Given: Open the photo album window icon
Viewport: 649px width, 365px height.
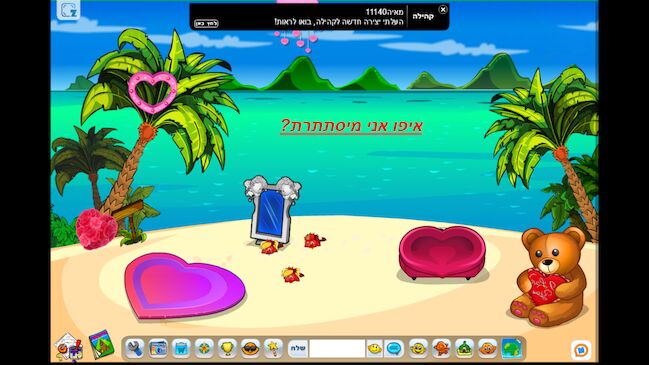Looking at the screenshot, I should click(158, 348).
